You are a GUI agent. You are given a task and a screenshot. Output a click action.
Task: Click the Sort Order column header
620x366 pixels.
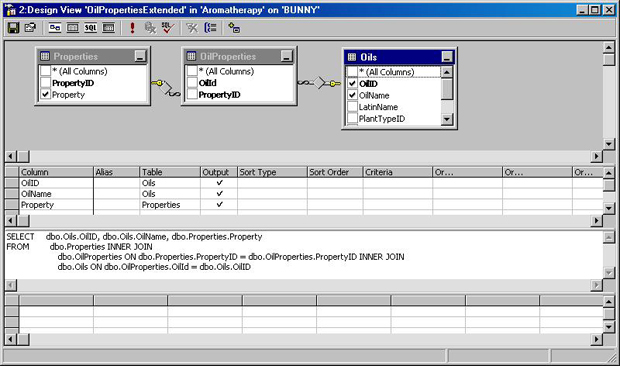click(335, 172)
